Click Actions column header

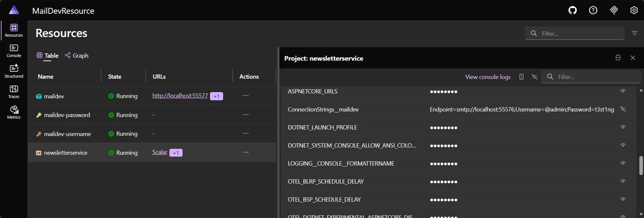pyautogui.click(x=249, y=76)
